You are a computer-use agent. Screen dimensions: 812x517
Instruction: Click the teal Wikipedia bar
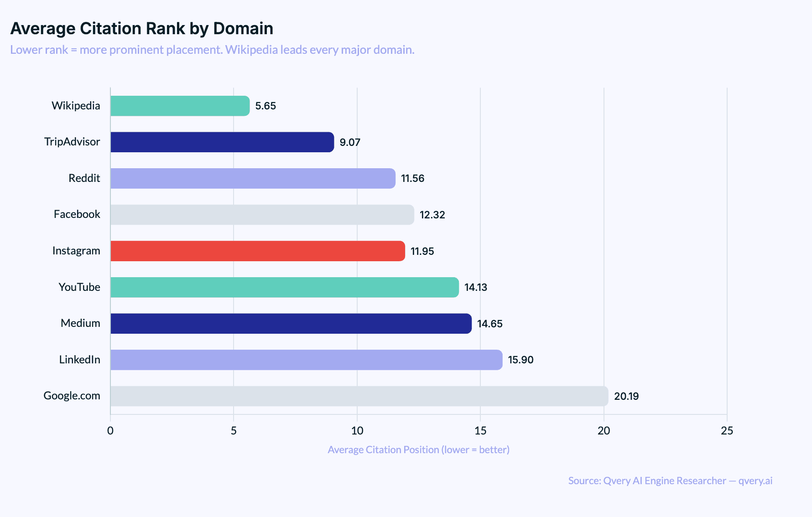click(x=180, y=106)
